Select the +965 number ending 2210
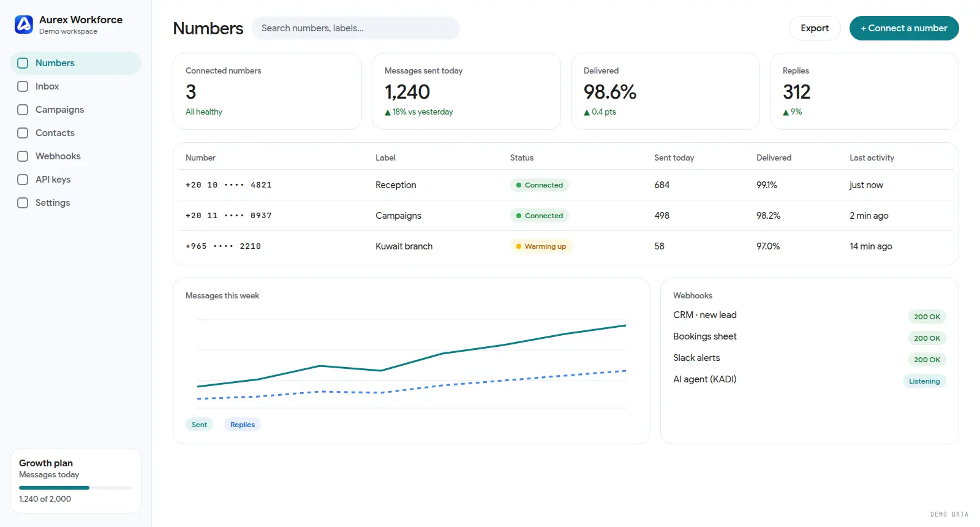 point(223,246)
